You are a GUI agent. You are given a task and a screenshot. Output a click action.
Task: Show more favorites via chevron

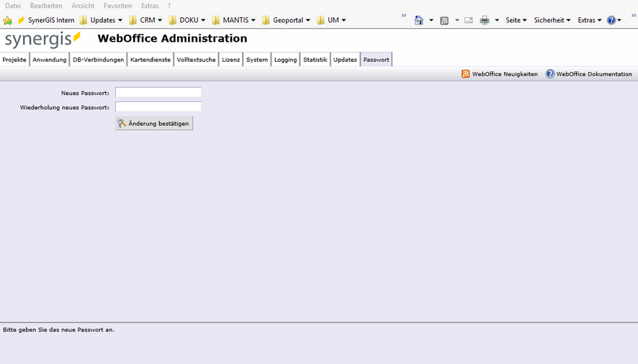click(x=404, y=15)
